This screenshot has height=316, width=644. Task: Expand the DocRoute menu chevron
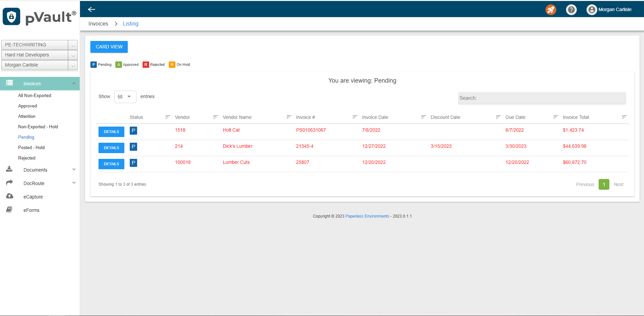pos(74,183)
